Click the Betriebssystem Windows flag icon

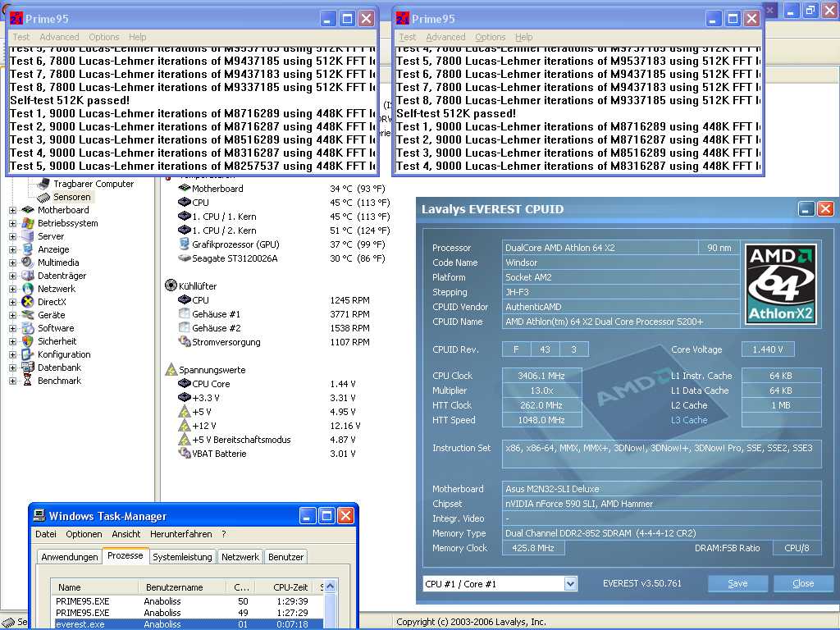pyautogui.click(x=28, y=223)
